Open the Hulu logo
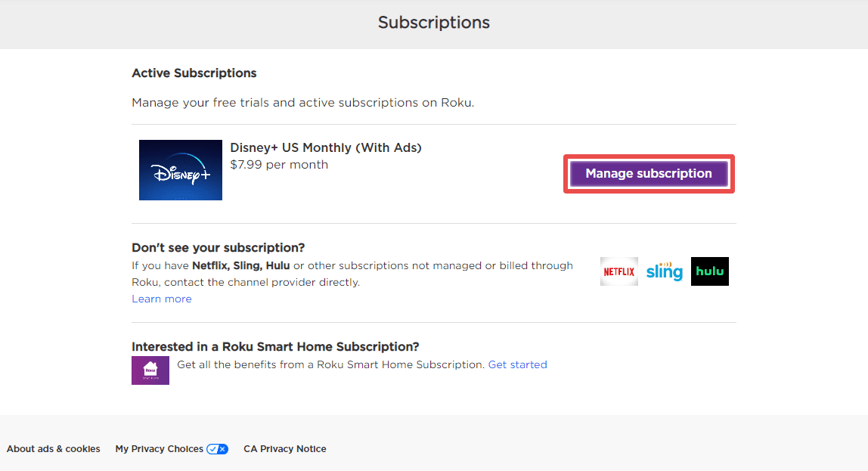The width and height of the screenshot is (868, 471). click(x=709, y=271)
